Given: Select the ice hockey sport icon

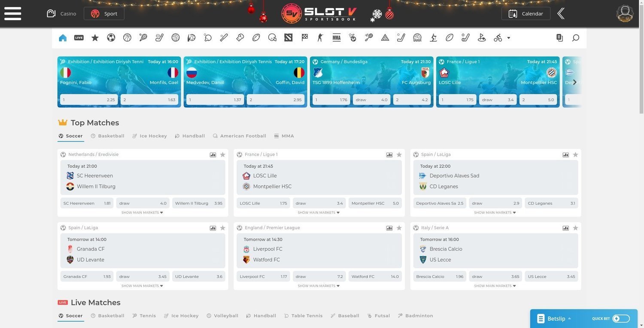Looking at the screenshot, I should 159,38.
